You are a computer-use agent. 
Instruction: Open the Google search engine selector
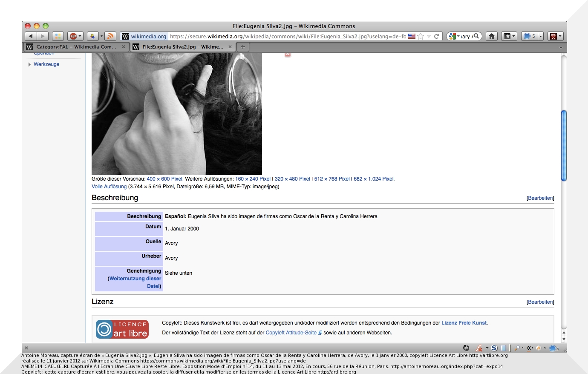click(454, 36)
